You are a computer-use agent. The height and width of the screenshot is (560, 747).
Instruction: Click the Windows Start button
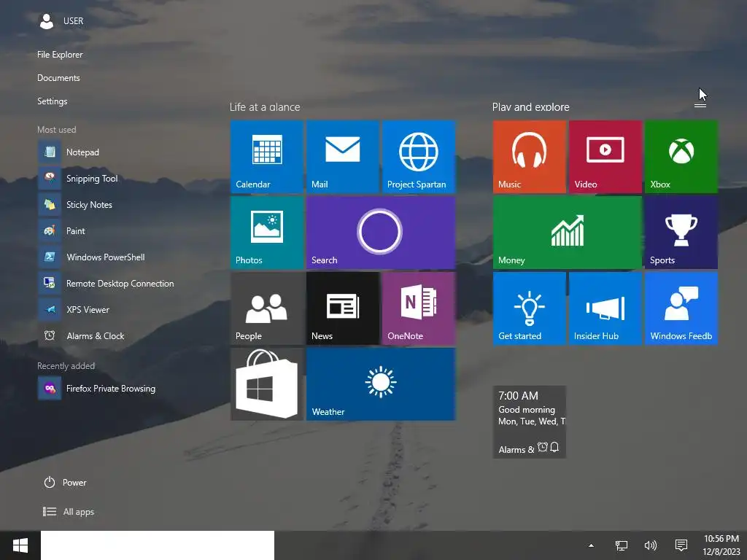coord(20,545)
